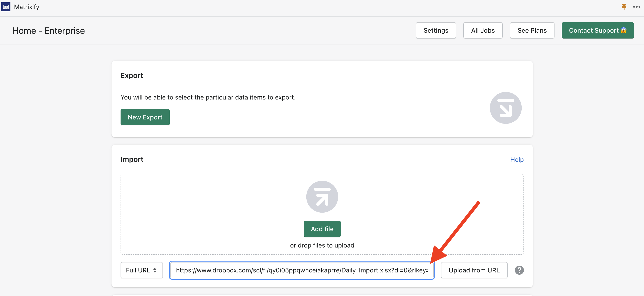644x296 pixels.
Task: Click the Home - Enterprise page title
Action: [48, 31]
